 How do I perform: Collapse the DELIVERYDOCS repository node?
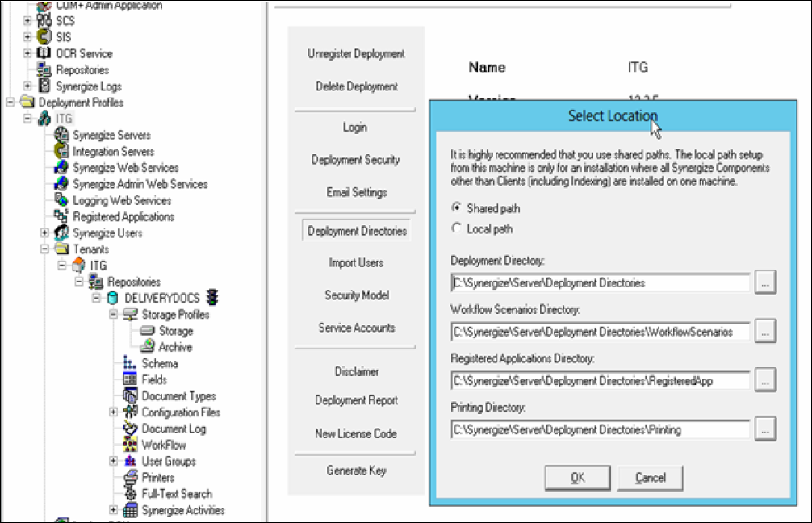[96, 298]
